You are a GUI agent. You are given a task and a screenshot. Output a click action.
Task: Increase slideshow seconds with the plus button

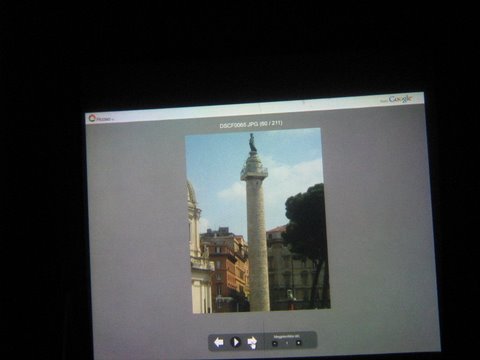tap(299, 342)
